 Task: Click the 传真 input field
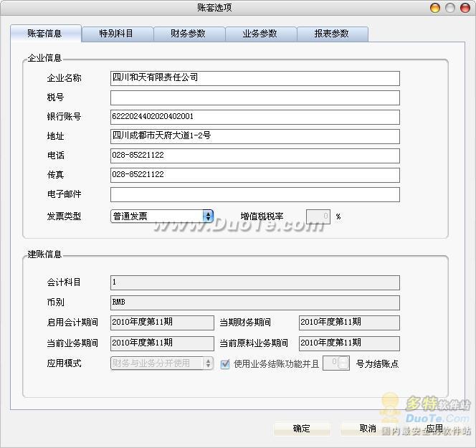click(x=255, y=175)
